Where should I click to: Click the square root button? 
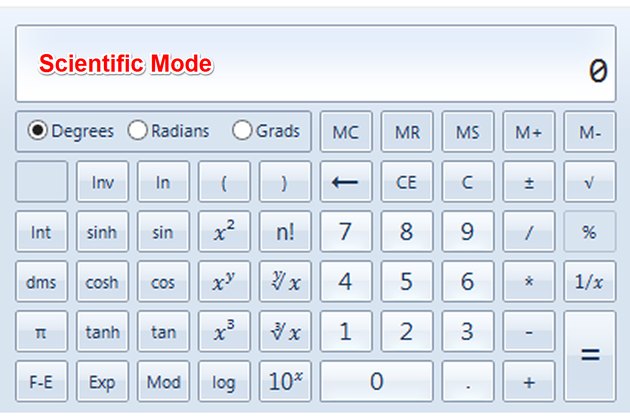(x=589, y=182)
